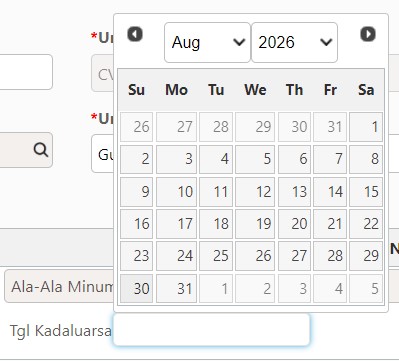Click the Ala-Ala Minum field

click(x=59, y=286)
